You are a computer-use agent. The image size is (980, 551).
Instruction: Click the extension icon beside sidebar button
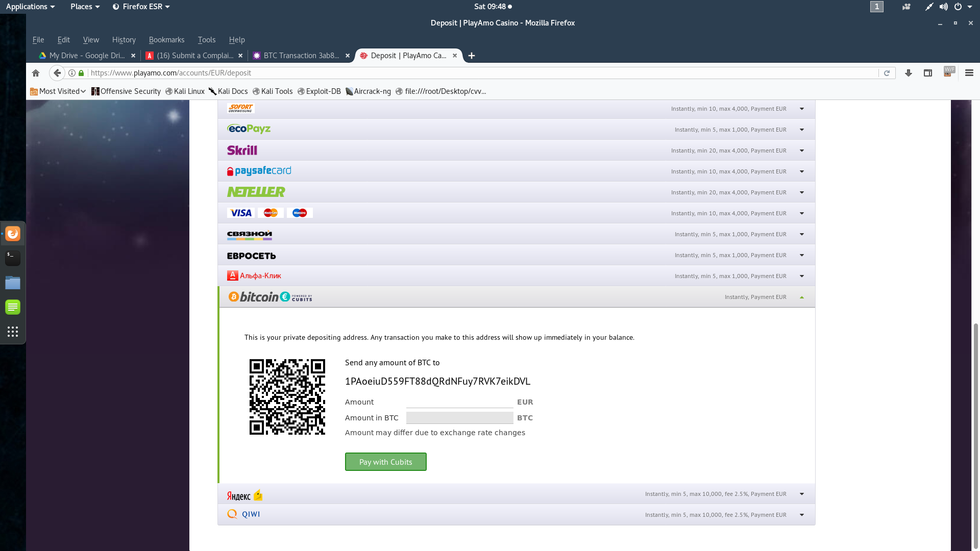point(949,71)
